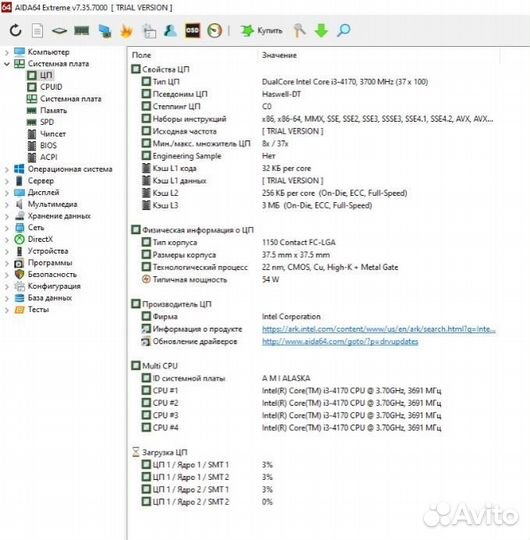
Task: Click the Свойства ЦП group header
Action: pos(160,69)
